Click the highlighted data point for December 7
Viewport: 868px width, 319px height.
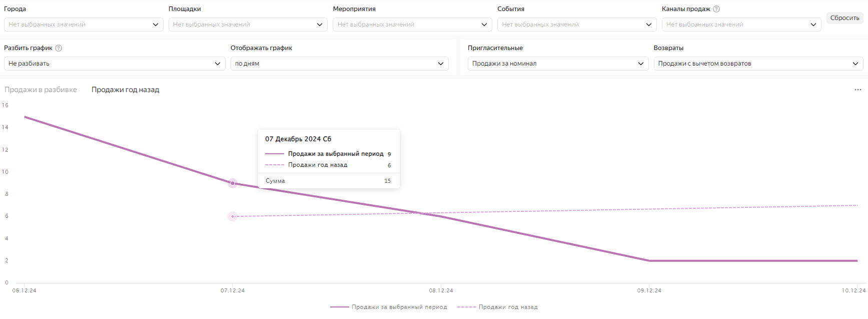pos(232,183)
